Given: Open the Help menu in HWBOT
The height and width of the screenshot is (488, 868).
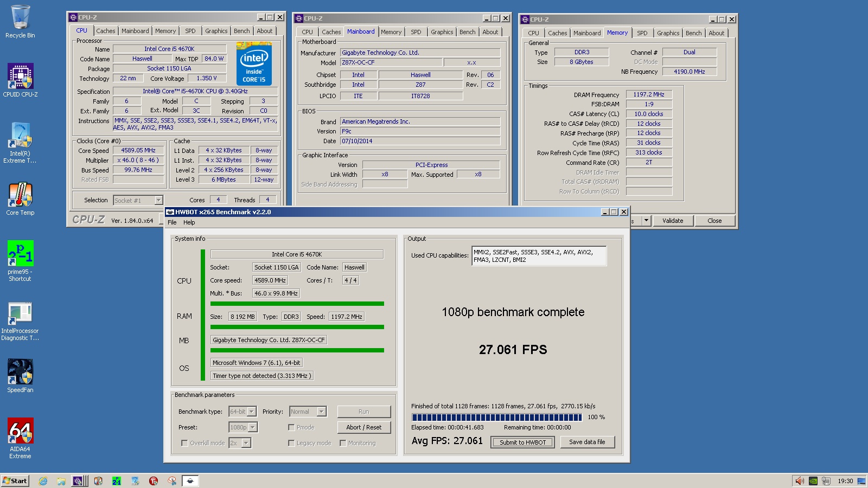Looking at the screenshot, I should point(189,222).
